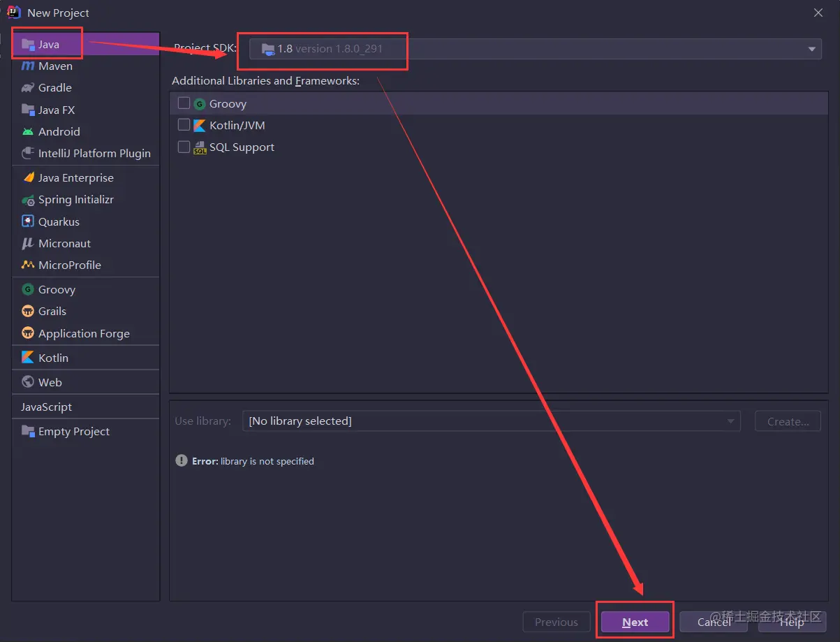Click the Micronaut mu icon
The height and width of the screenshot is (642, 840).
tap(28, 243)
